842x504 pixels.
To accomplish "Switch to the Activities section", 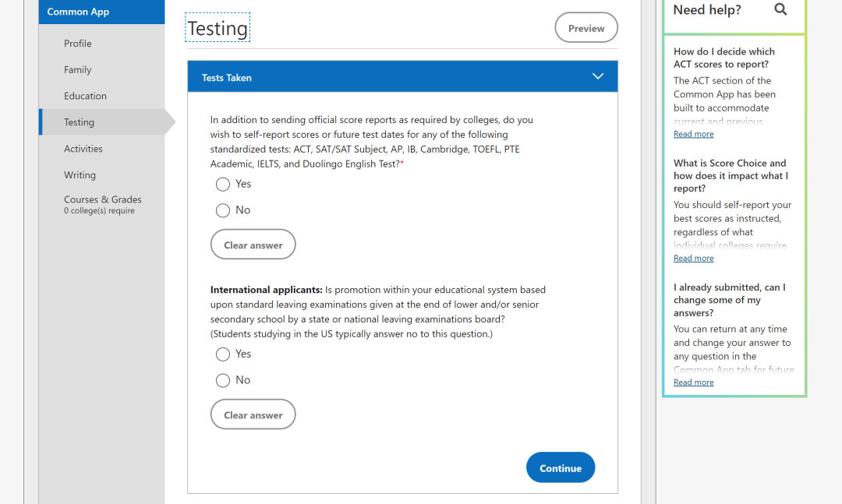I will (83, 149).
